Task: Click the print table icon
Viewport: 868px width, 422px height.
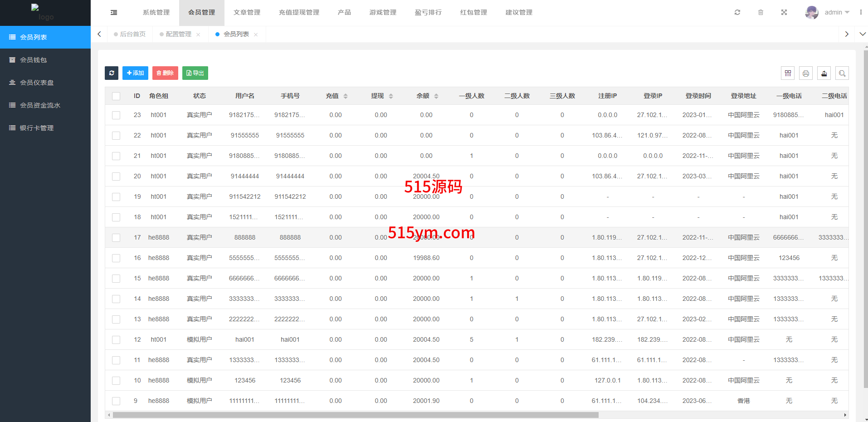Action: click(806, 74)
